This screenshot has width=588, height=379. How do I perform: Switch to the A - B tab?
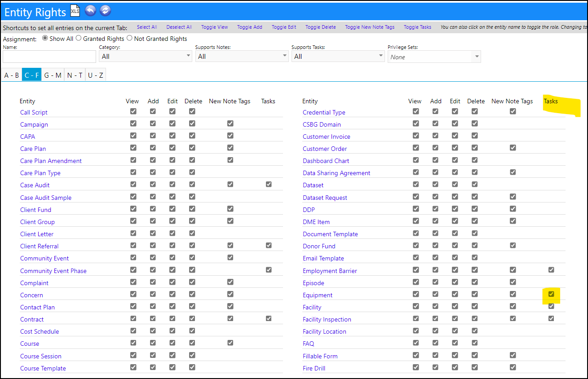[12, 75]
